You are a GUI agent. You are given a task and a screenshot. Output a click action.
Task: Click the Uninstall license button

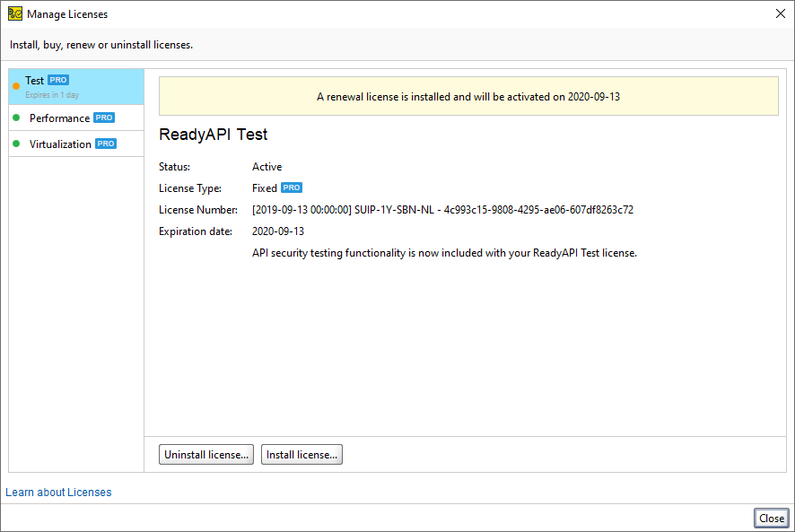pyautogui.click(x=205, y=455)
